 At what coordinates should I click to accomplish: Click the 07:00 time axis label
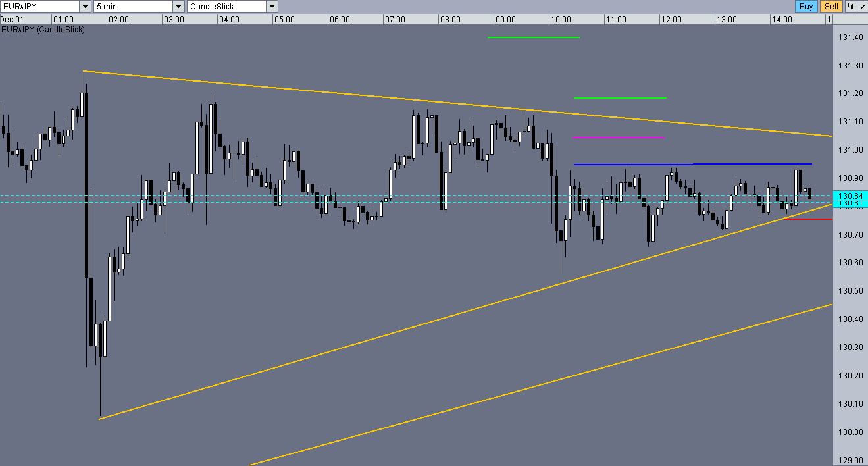click(x=396, y=20)
